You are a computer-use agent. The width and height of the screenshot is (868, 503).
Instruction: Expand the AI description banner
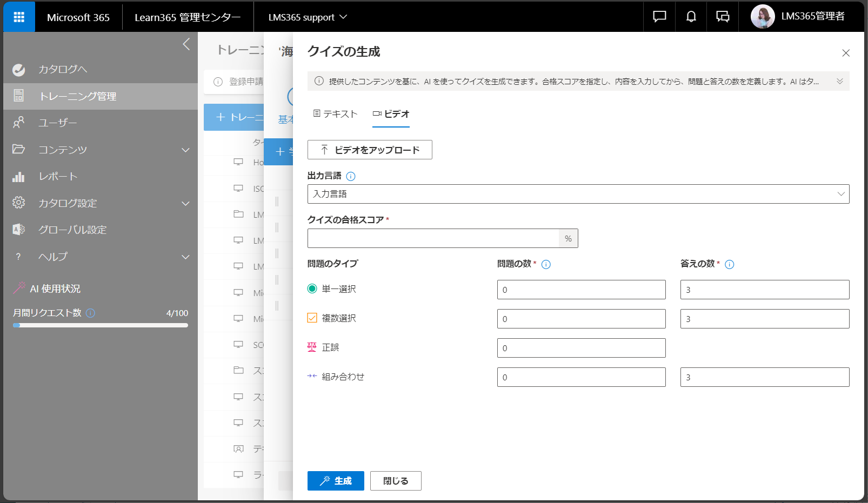839,81
